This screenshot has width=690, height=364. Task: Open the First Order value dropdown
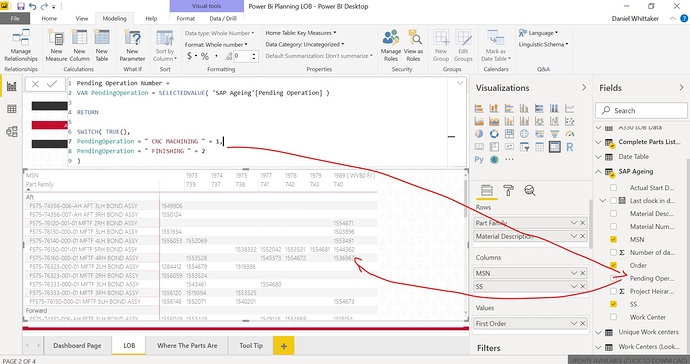tap(574, 324)
